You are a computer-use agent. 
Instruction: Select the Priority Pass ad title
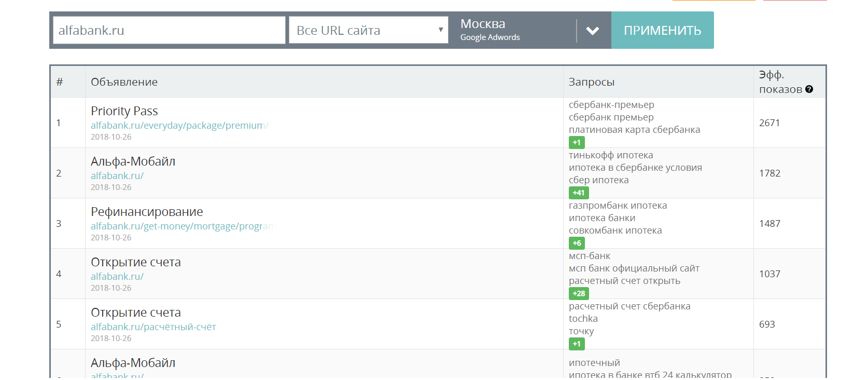124,111
